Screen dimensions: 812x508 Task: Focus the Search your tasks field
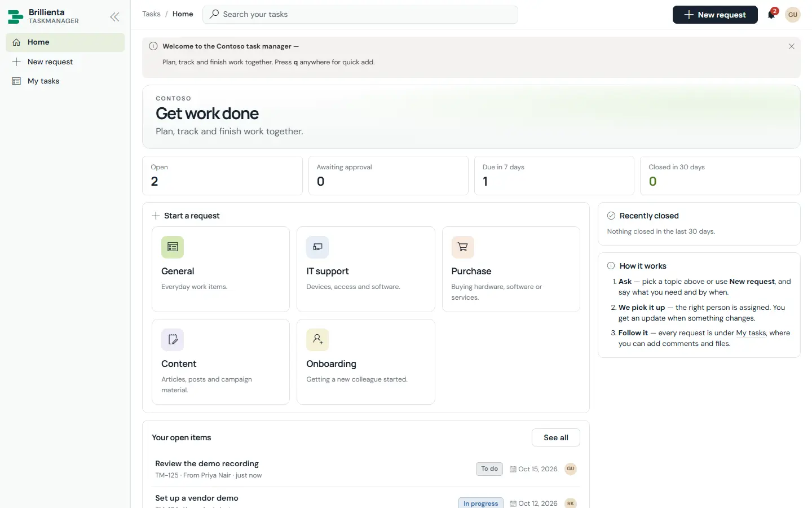pos(360,15)
